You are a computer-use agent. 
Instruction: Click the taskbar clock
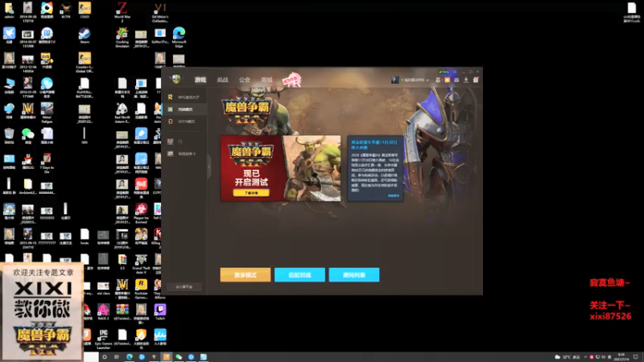click(x=621, y=357)
